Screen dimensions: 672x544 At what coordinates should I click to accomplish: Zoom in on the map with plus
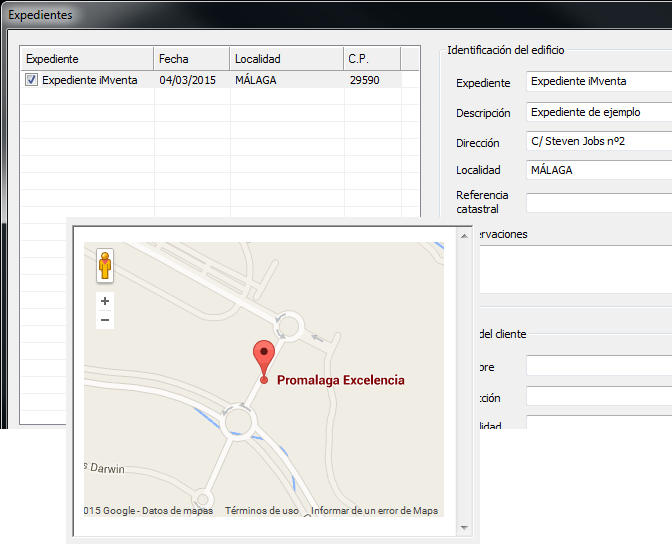(x=105, y=301)
